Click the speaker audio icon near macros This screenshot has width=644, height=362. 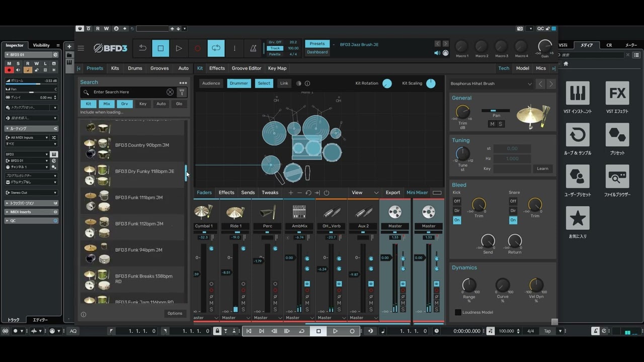(437, 53)
